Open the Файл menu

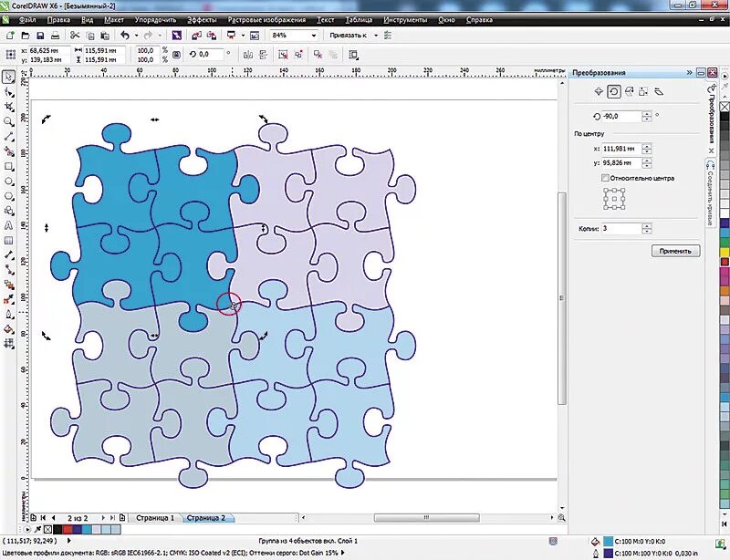tap(27, 20)
